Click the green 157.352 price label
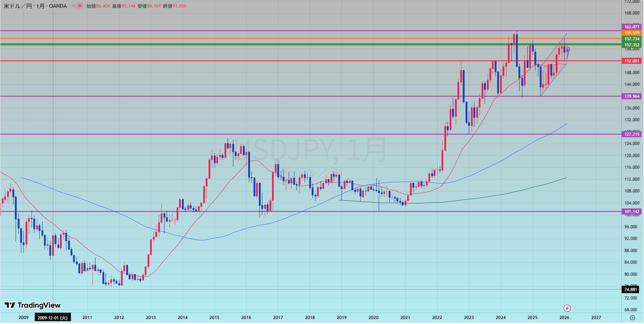Image resolution: width=644 pixels, height=324 pixels. pos(632,45)
